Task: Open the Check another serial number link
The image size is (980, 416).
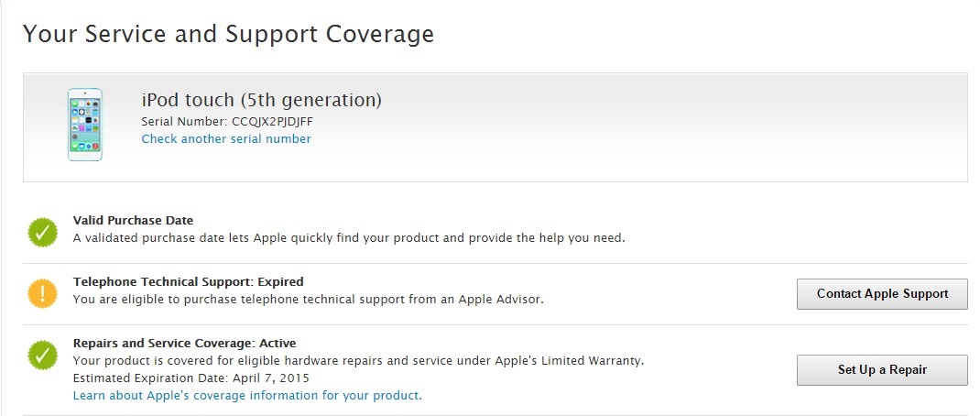Action: pyautogui.click(x=226, y=139)
